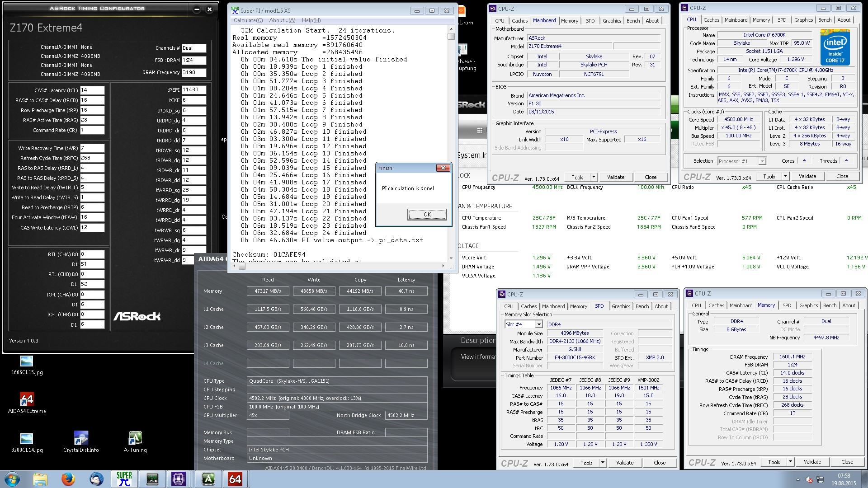Launch A-Tuning desktop shortcut
The height and width of the screenshot is (488, 868).
tap(135, 439)
